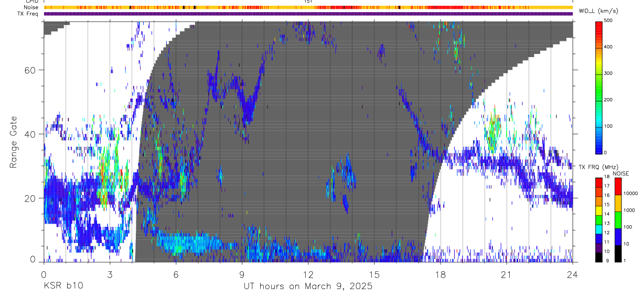Viewport: 644px width, 297px height.
Task: Click the '24' UT hour tick label
Action: [x=573, y=274]
